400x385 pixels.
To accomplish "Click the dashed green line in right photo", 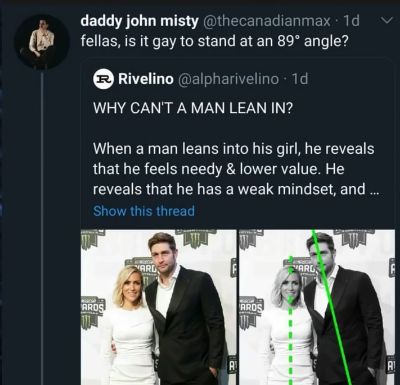I will click(x=290, y=320).
